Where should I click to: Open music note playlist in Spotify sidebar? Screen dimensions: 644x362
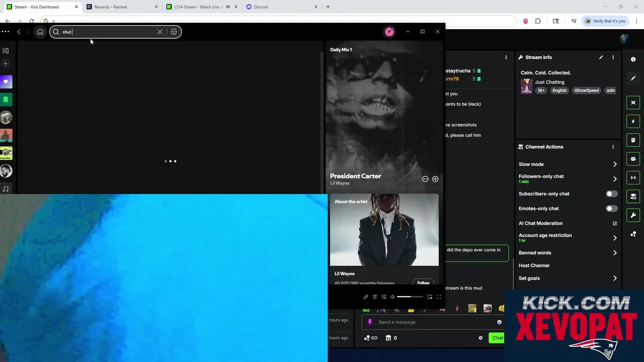(6, 189)
